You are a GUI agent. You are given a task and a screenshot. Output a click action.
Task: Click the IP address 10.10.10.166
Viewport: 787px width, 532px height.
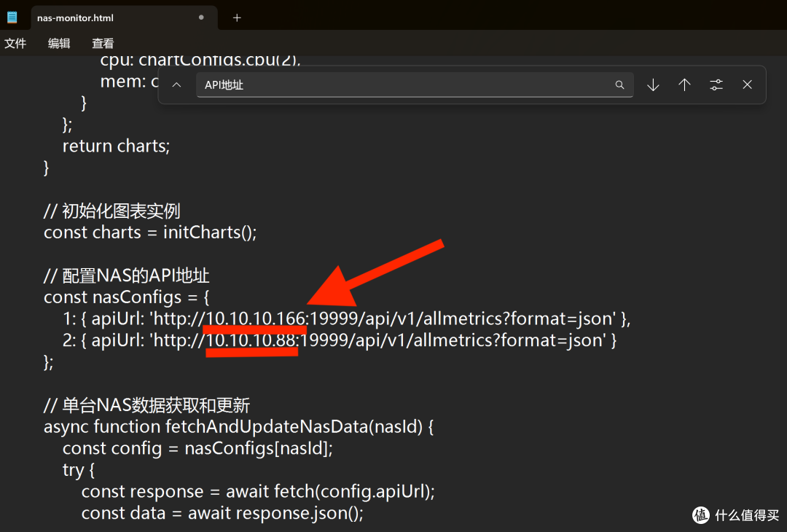coord(256,318)
